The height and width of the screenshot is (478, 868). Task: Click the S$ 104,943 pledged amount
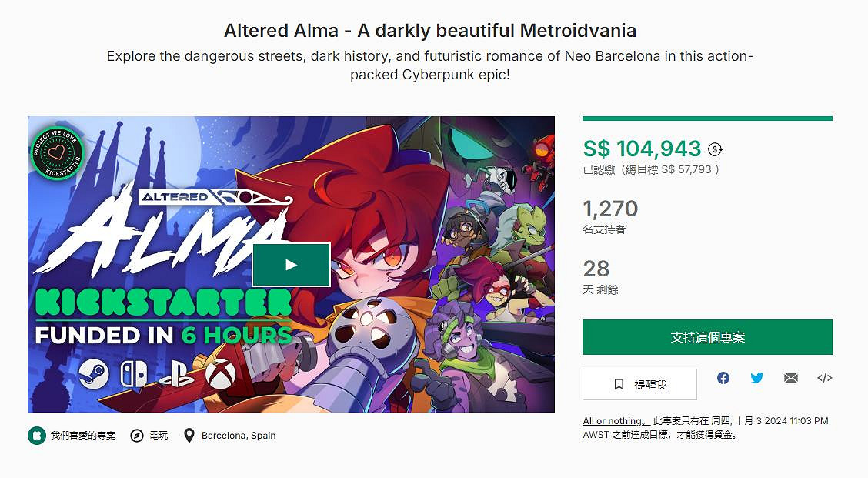(642, 149)
